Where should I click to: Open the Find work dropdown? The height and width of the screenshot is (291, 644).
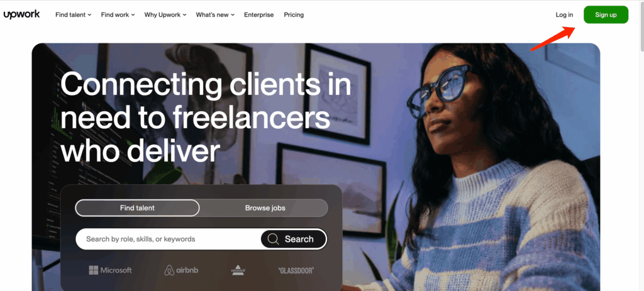tap(118, 15)
